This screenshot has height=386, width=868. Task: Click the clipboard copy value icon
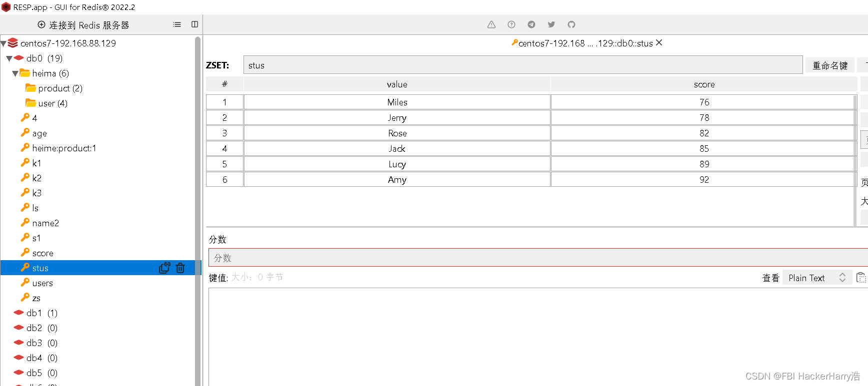point(861,278)
